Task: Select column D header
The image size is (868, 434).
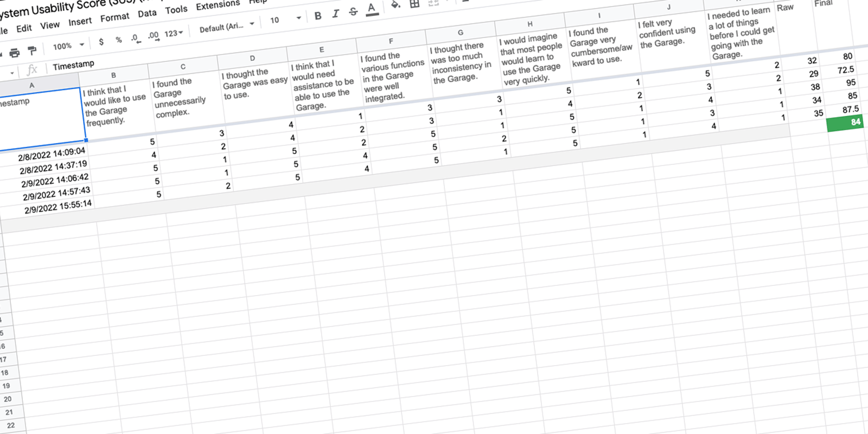Action: click(252, 58)
